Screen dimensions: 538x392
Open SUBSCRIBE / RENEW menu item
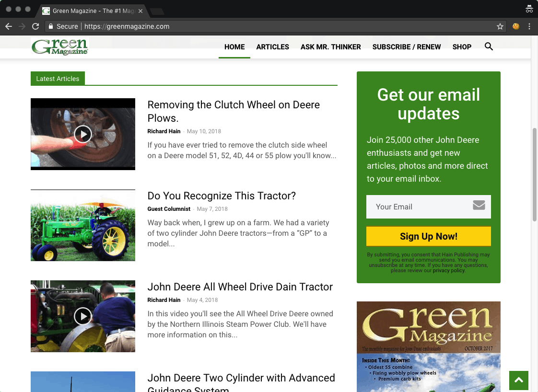407,47
